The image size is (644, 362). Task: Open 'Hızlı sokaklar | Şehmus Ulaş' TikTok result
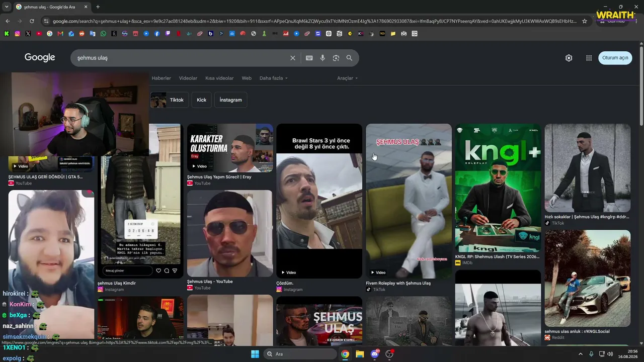point(587,217)
